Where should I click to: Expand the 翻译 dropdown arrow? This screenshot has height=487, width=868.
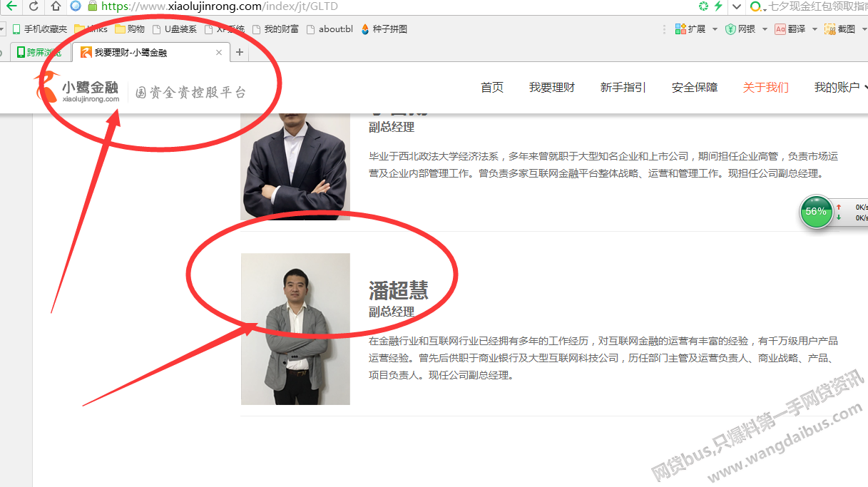815,29
